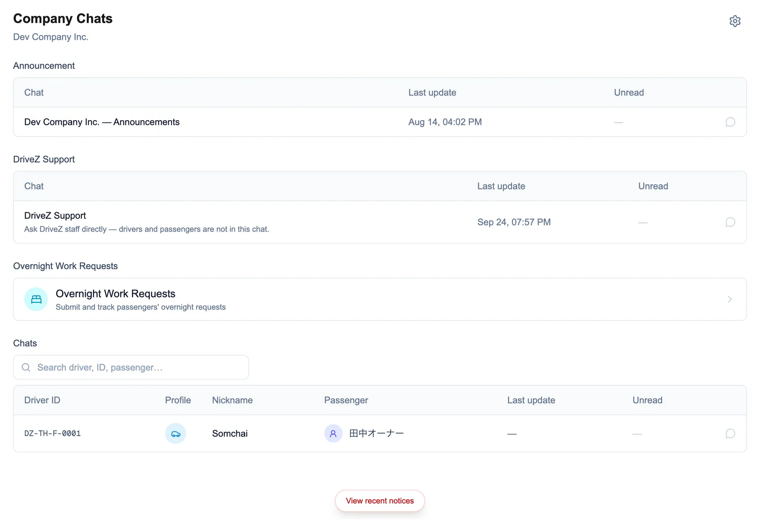Click the Aug 14, 04:02 PM timestamp
Viewport: 760px width, 532px height.
[x=445, y=122]
